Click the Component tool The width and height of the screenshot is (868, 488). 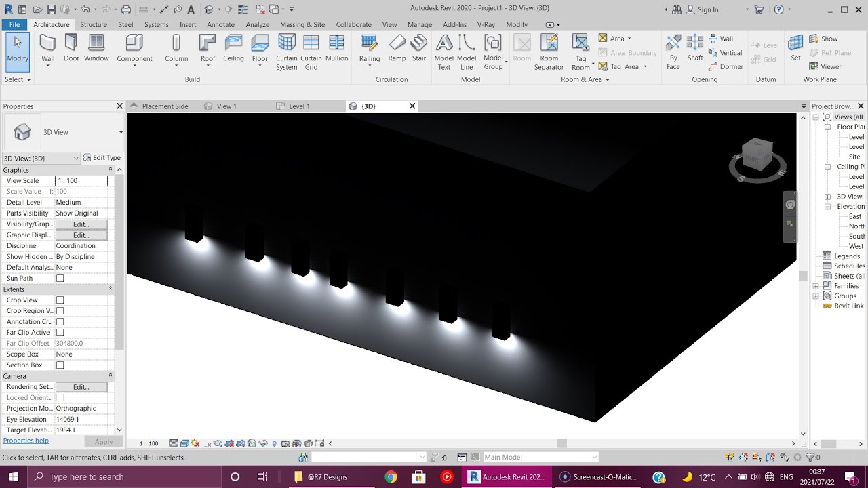pos(134,49)
